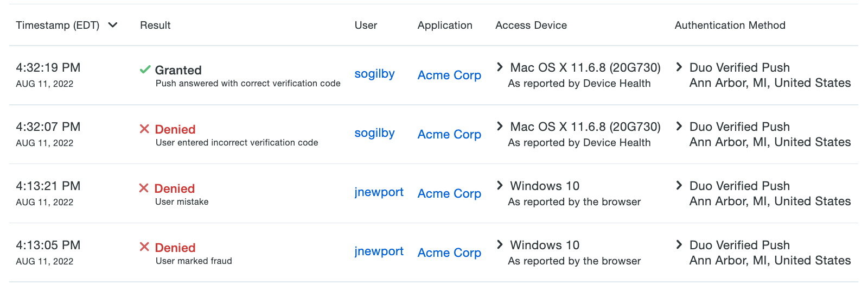Open jnewport link in User marked fraud row
The width and height of the screenshot is (868, 290).
click(379, 251)
